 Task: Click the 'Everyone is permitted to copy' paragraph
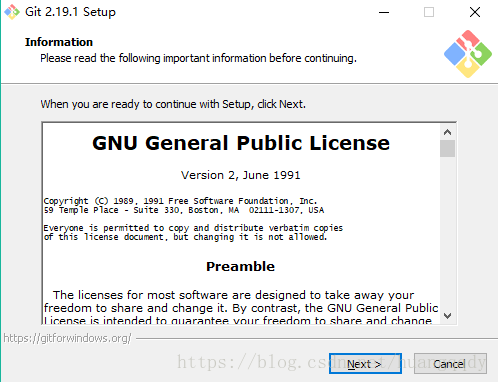point(193,232)
